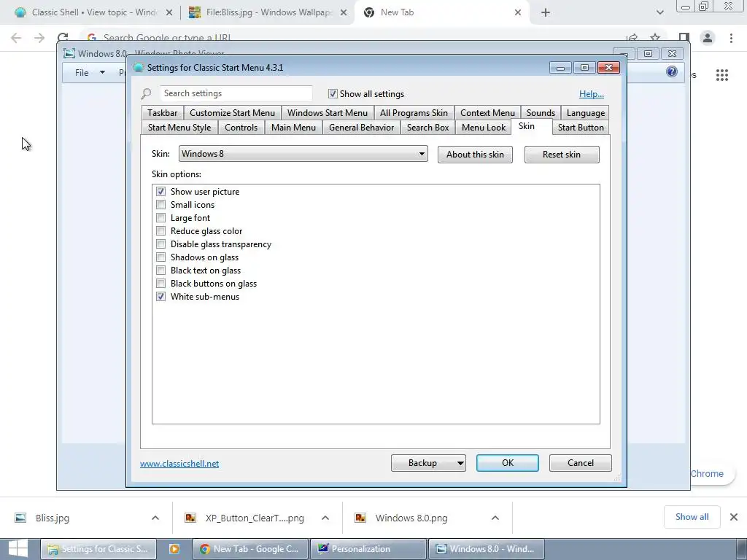Close the downloads bar

click(x=734, y=517)
